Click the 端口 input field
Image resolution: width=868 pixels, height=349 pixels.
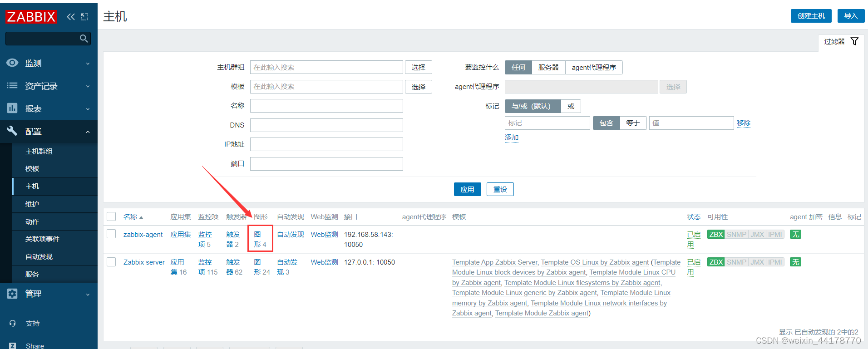point(326,164)
